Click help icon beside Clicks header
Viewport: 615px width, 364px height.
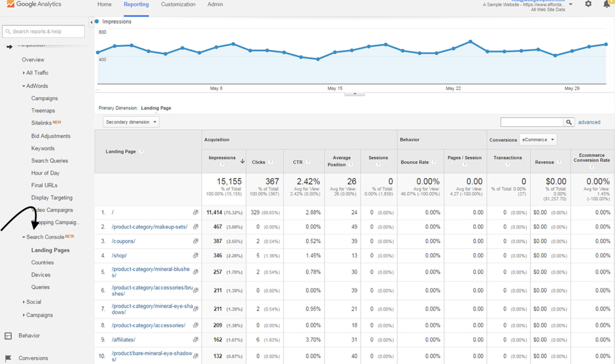click(271, 162)
